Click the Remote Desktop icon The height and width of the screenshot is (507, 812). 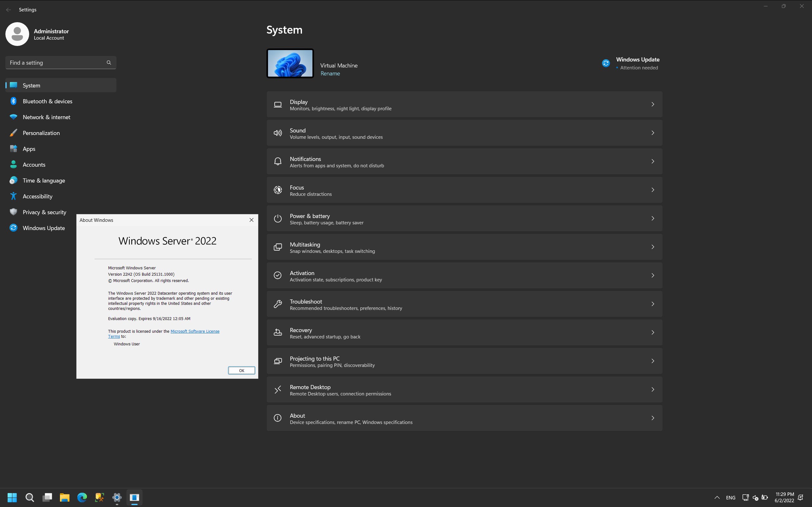pos(278,389)
